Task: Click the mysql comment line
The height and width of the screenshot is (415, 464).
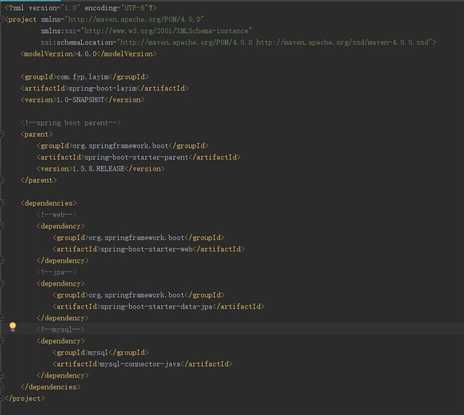Action: pos(61,330)
